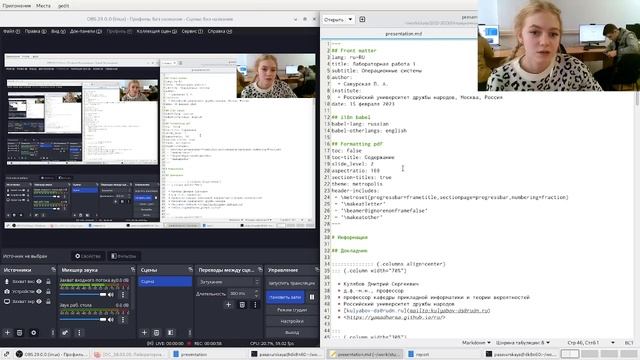Open Tools menu in OBS

(x=192, y=31)
